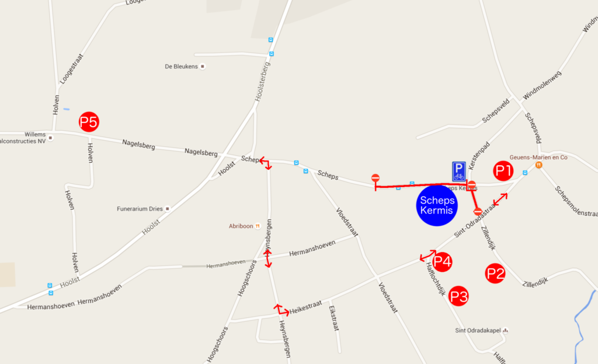Click the De Bleukens place marker

[x=203, y=66]
